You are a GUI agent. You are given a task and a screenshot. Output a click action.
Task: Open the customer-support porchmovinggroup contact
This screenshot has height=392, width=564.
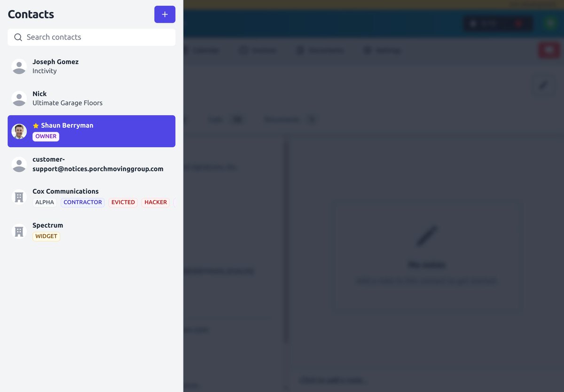[x=92, y=164]
